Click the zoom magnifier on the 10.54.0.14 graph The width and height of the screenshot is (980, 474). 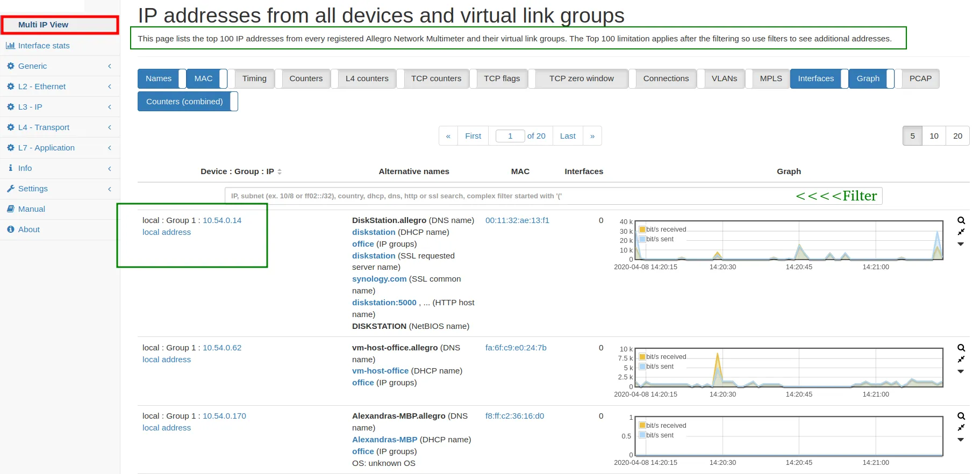coord(961,220)
